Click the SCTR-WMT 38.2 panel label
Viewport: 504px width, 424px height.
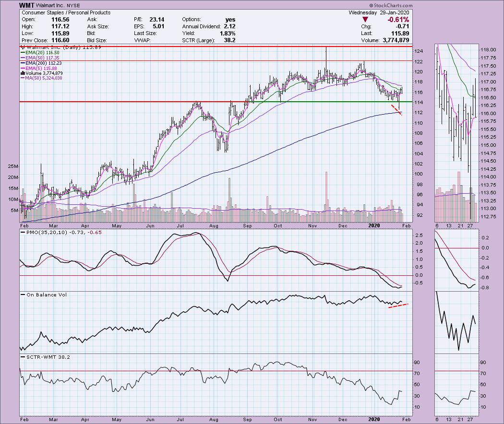pos(48,357)
